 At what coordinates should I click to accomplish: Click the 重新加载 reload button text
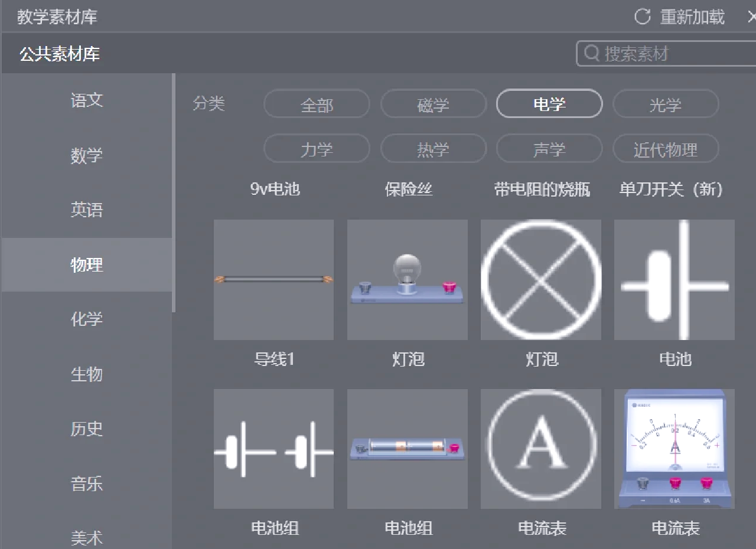point(692,17)
